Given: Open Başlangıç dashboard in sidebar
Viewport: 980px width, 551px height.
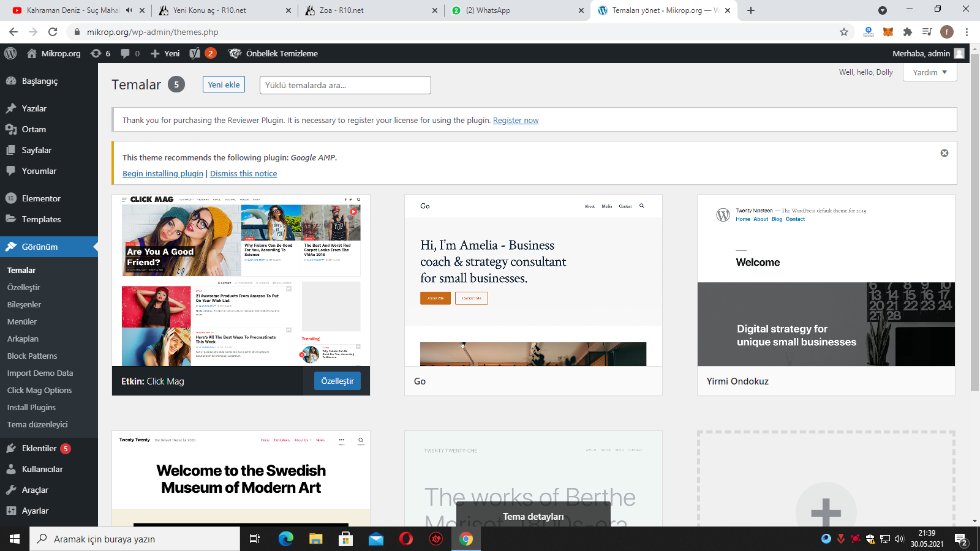Looking at the screenshot, I should tap(49, 81).
